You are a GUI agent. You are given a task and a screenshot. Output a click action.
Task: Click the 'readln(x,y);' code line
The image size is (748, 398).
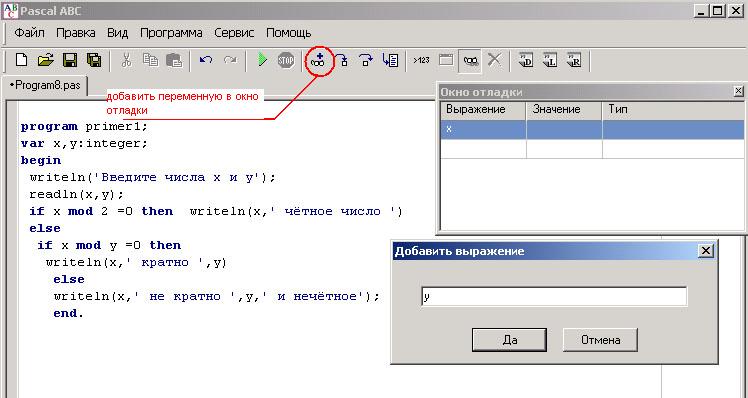coord(76,194)
